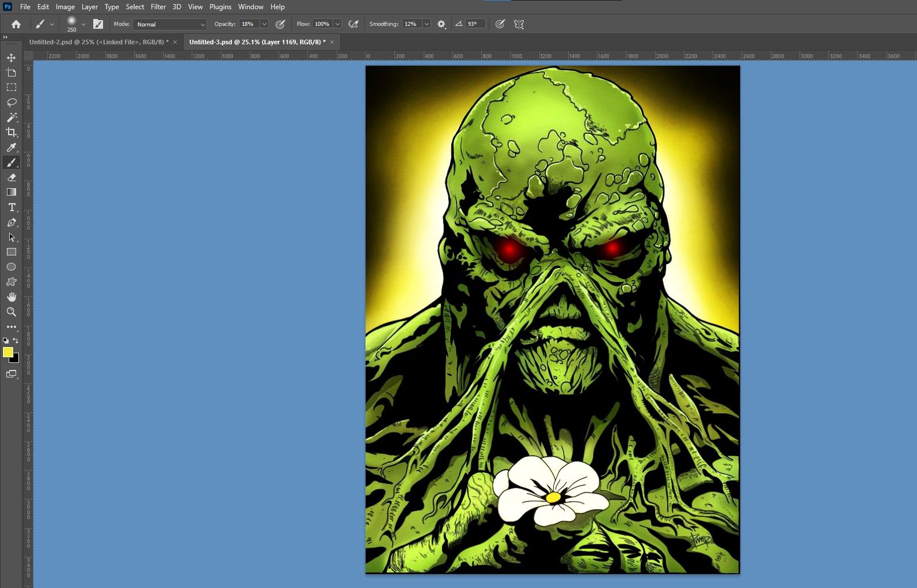Open the Window menu
917x588 pixels.
(251, 7)
